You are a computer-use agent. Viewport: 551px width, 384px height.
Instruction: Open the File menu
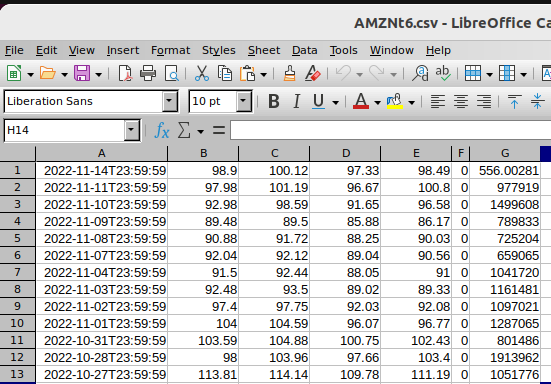[14, 50]
